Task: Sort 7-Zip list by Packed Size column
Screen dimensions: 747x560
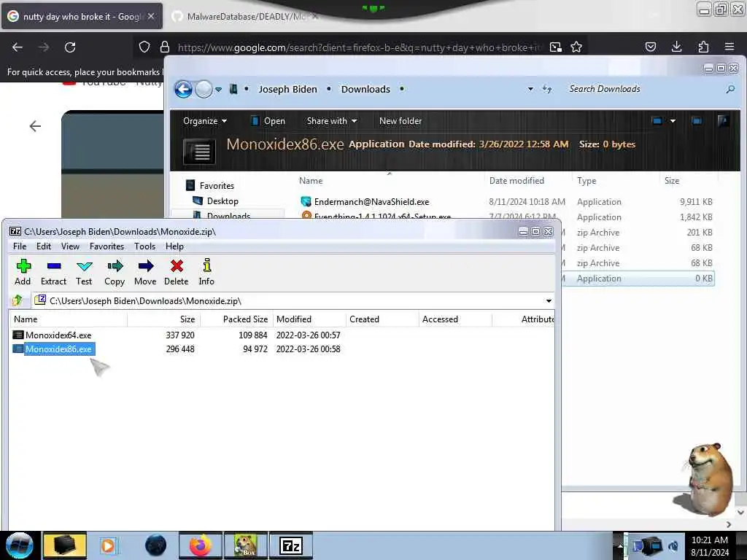Action: pyautogui.click(x=236, y=319)
